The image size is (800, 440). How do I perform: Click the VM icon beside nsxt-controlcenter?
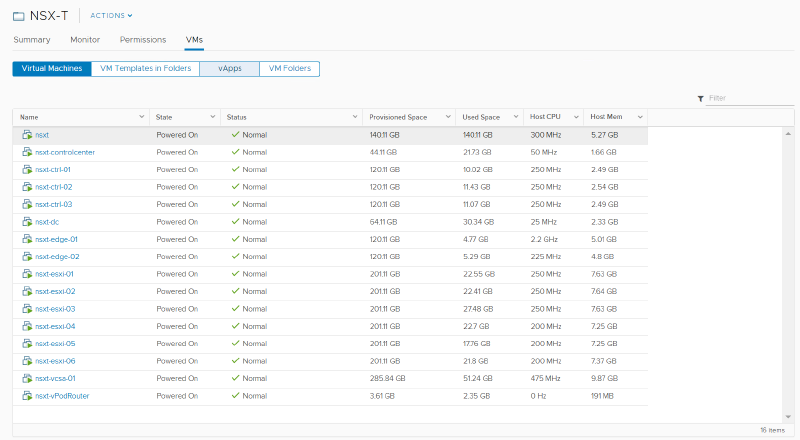click(27, 152)
